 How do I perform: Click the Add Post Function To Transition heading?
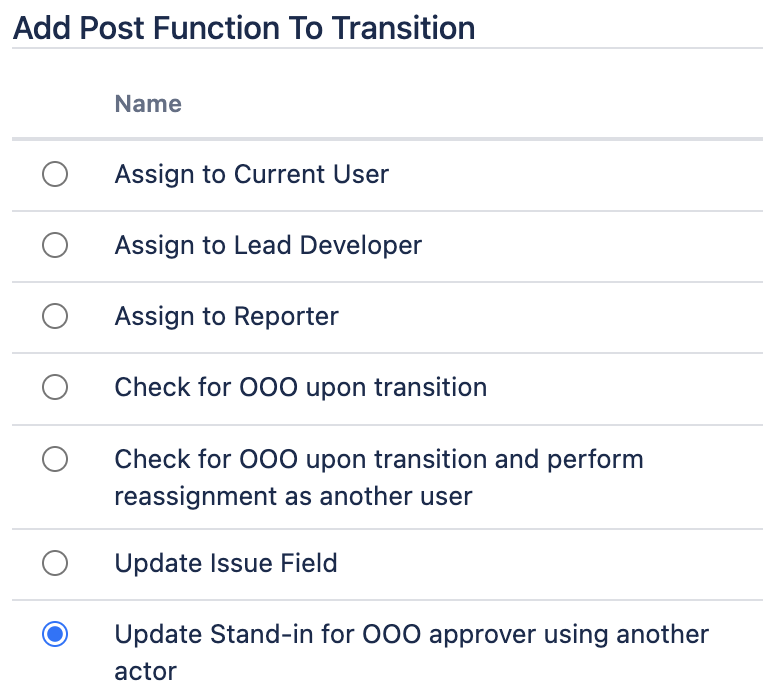pyautogui.click(x=244, y=28)
